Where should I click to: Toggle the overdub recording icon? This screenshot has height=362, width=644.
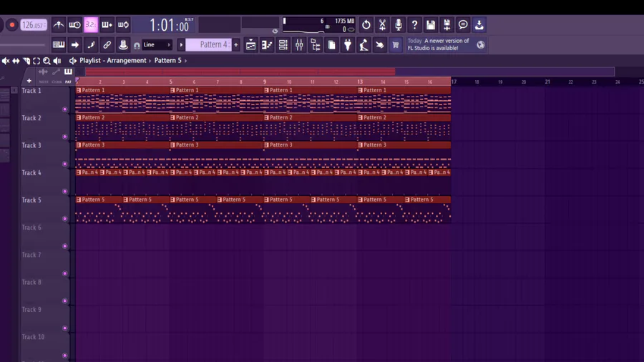point(107,25)
